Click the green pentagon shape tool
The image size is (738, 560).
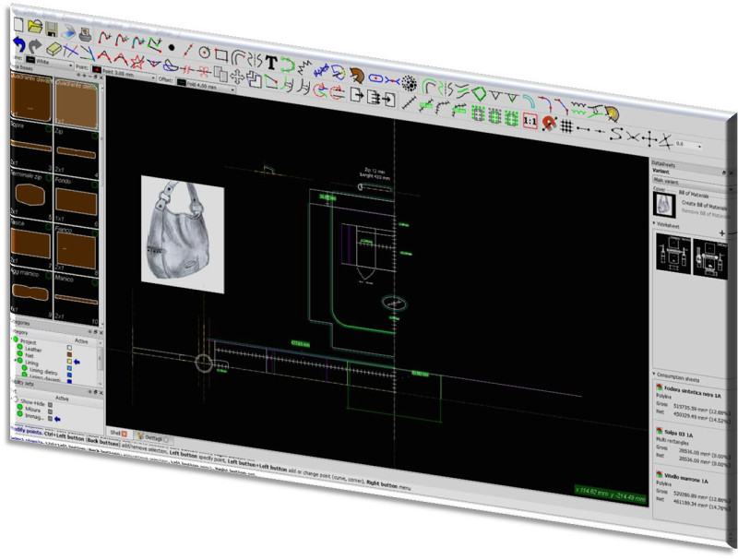[x=479, y=93]
